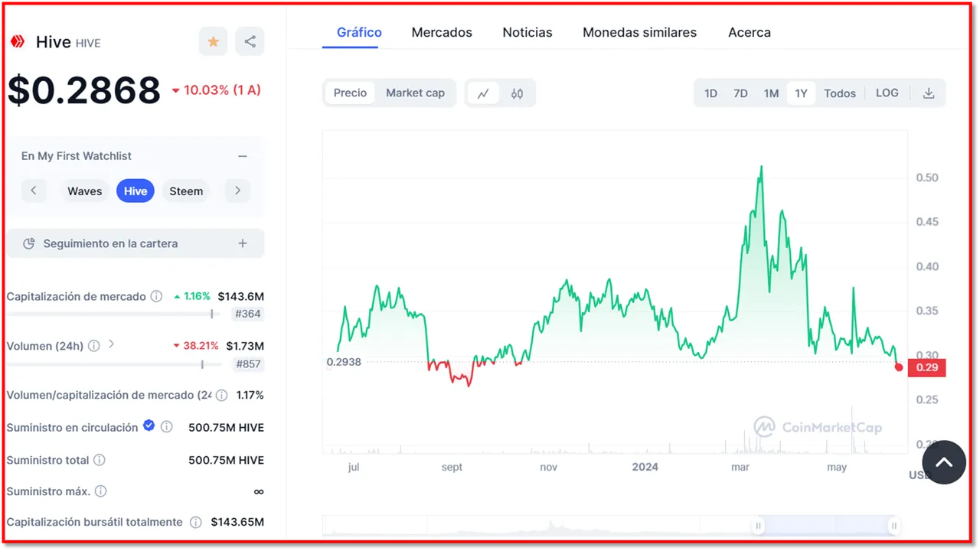980x551 pixels.
Task: Click the info icon beside Suministro máx.
Action: coord(100,491)
